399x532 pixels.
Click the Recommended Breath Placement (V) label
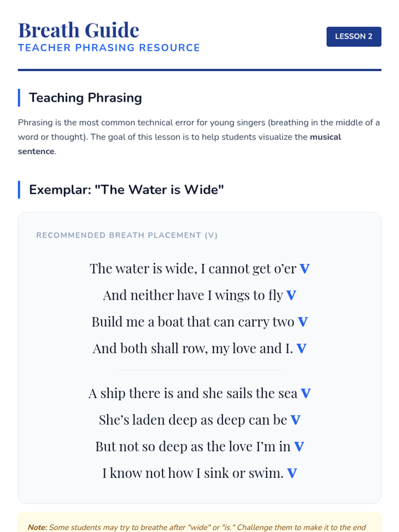[x=127, y=235]
